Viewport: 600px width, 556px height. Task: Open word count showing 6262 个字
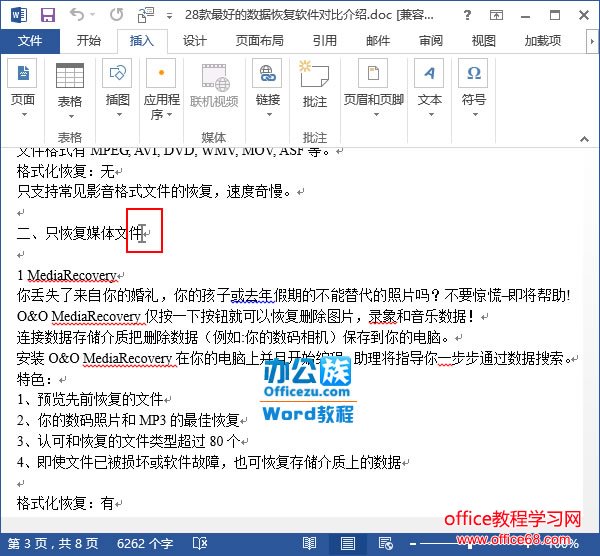point(145,543)
